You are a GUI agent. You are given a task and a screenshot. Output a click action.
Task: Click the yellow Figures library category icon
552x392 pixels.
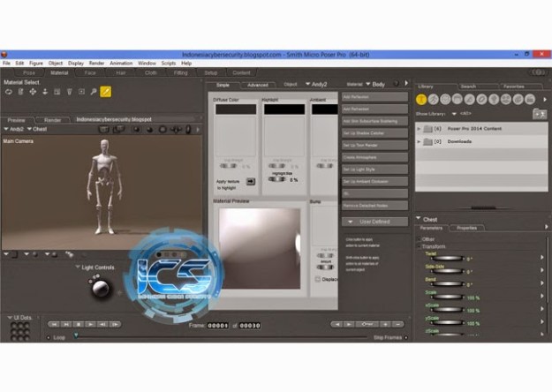(422, 100)
